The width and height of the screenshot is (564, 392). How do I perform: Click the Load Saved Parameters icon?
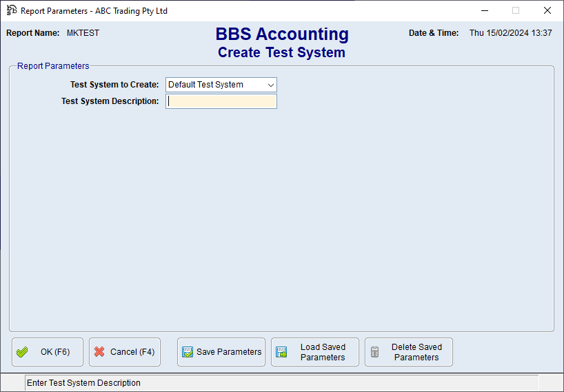281,352
